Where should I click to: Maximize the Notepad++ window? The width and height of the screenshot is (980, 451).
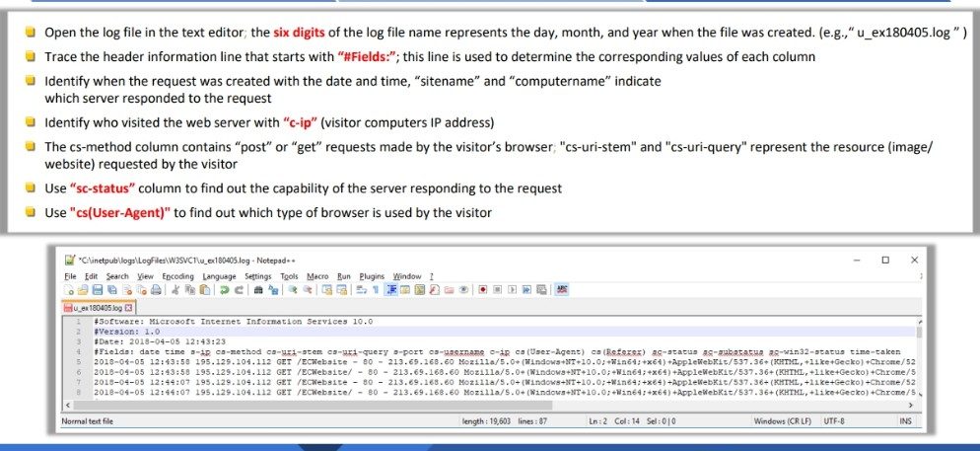(x=885, y=260)
